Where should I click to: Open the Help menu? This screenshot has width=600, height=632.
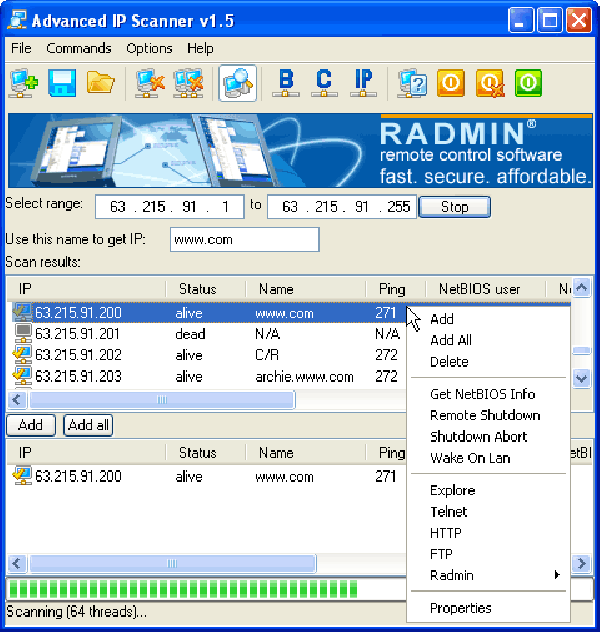(200, 48)
